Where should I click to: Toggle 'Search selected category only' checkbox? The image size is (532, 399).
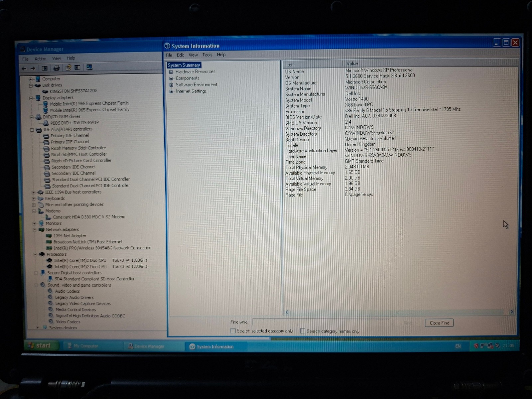coord(233,331)
